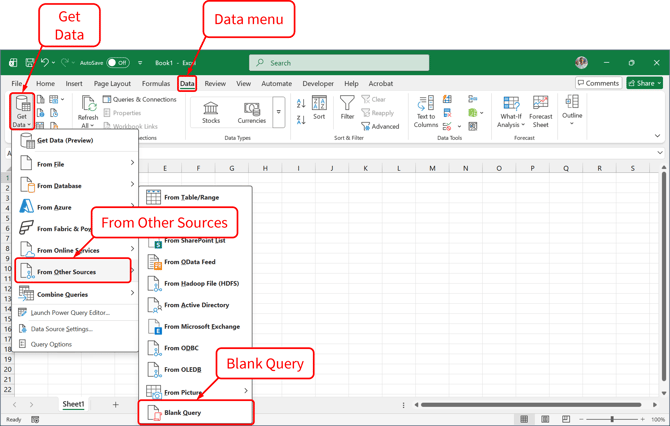Screen dimensions: 670x426
Task: Click Advanced filter button
Action: pos(380,126)
